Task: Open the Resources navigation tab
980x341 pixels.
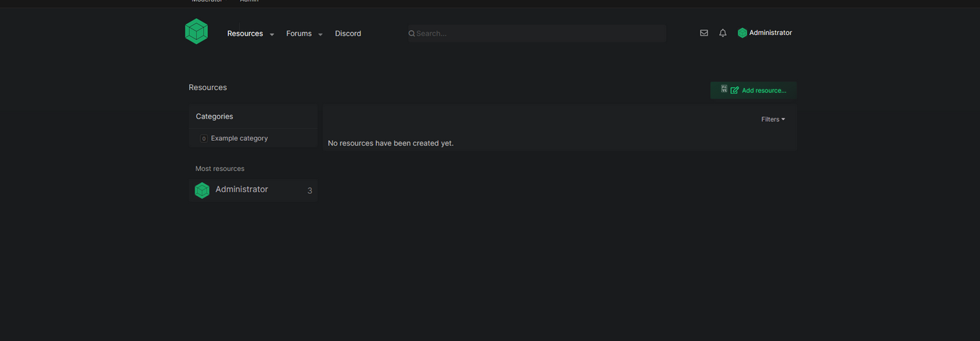Action: (x=245, y=33)
